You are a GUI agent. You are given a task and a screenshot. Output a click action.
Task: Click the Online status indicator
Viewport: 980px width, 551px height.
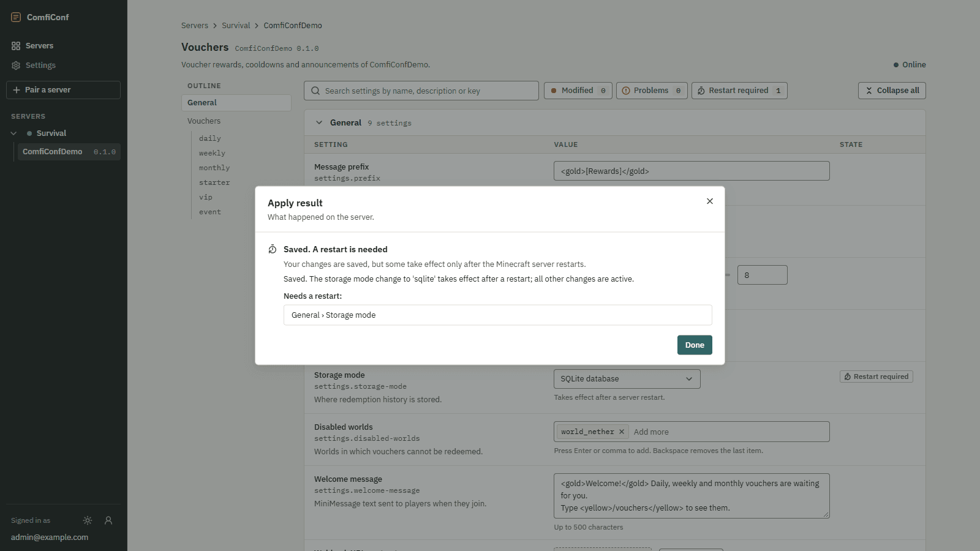coord(910,65)
